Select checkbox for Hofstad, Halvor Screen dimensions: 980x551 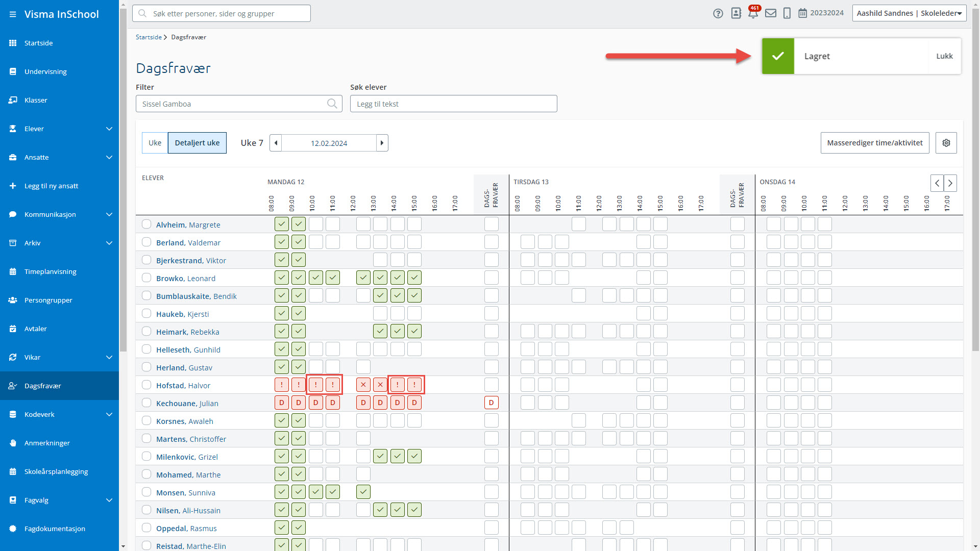pos(146,385)
